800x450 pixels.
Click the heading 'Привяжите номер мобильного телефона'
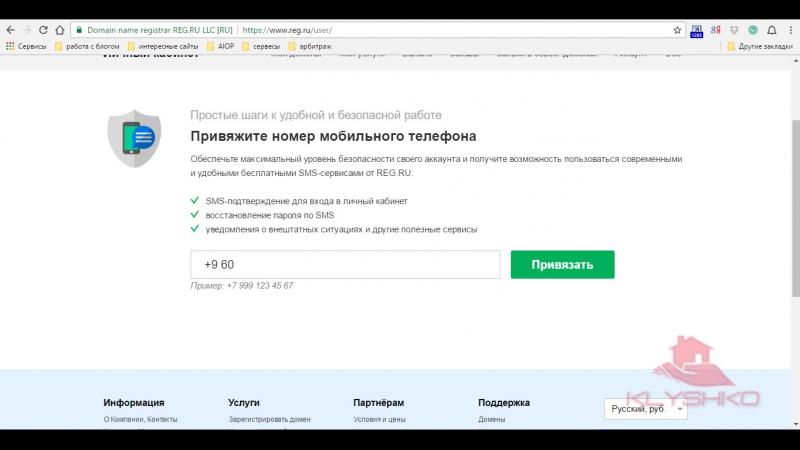tap(333, 136)
